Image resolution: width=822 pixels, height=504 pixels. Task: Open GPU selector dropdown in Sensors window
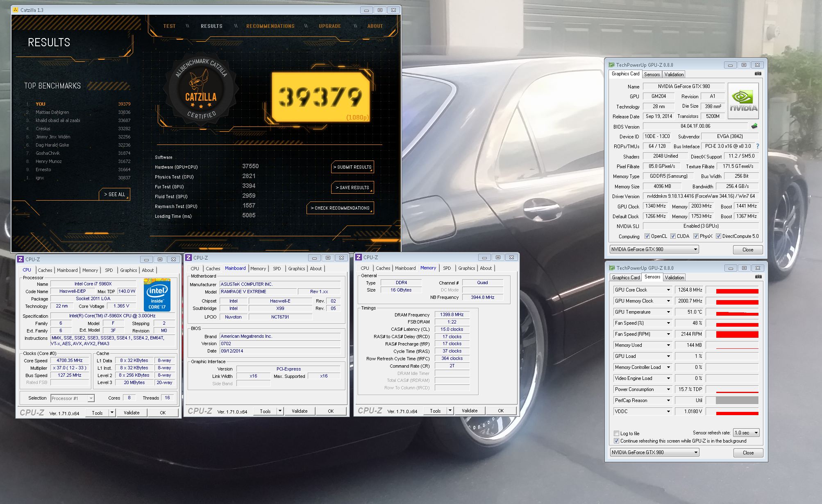[x=654, y=452]
